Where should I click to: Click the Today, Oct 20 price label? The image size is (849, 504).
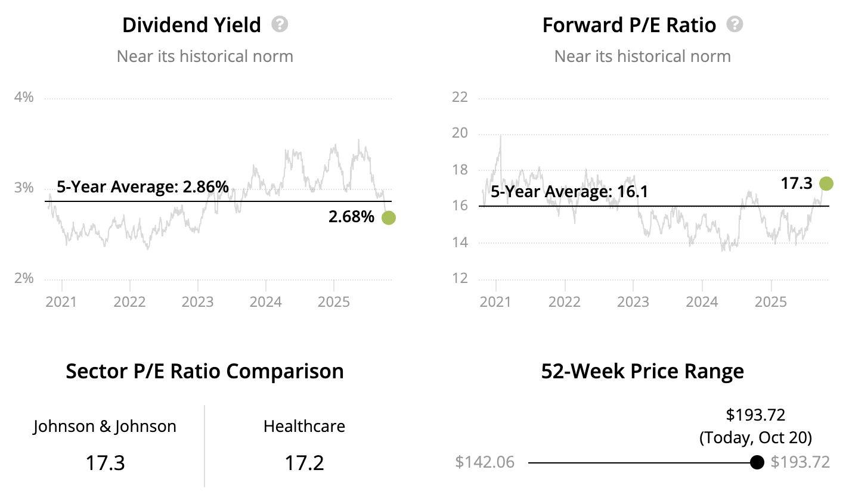[755, 438]
